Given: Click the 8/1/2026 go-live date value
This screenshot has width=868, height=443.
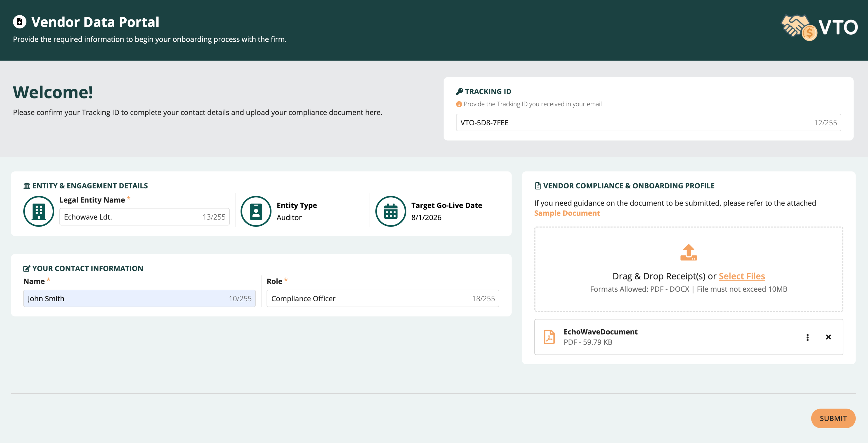Looking at the screenshot, I should click(426, 218).
